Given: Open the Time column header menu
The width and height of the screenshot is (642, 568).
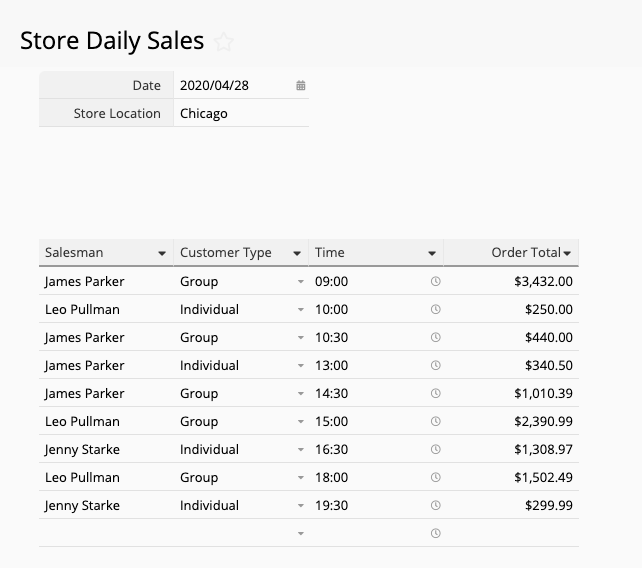Looking at the screenshot, I should pyautogui.click(x=432, y=253).
